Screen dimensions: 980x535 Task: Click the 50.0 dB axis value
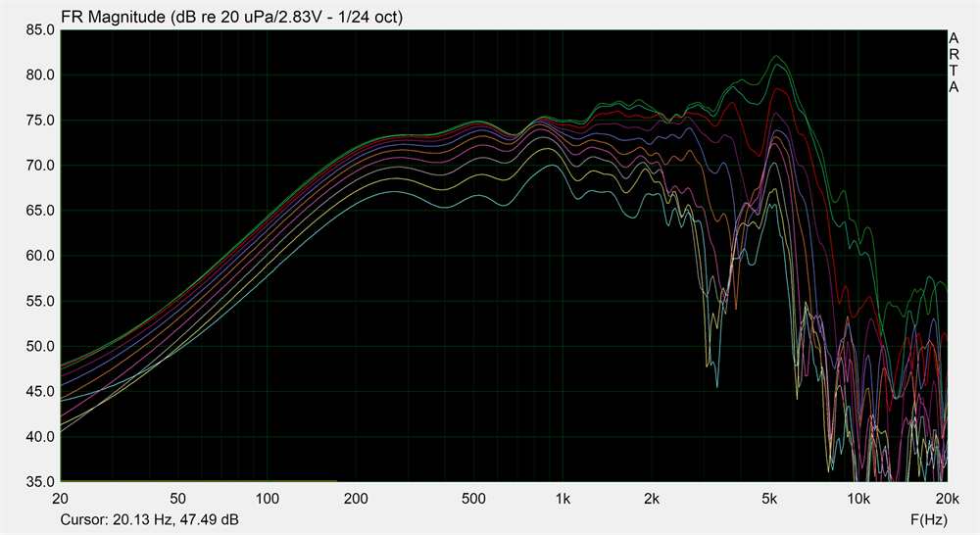[40, 346]
